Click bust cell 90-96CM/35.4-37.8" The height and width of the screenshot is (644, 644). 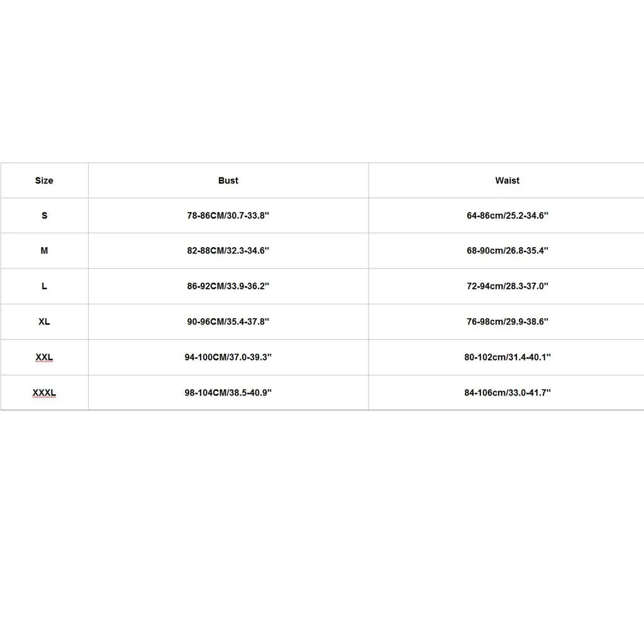(x=228, y=321)
